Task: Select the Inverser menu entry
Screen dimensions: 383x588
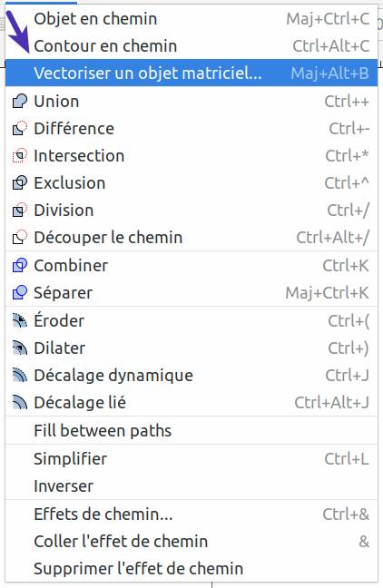Action: (x=191, y=486)
